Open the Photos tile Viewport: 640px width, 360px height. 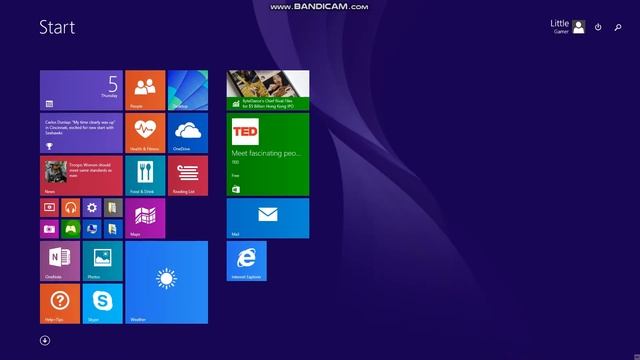tap(102, 261)
